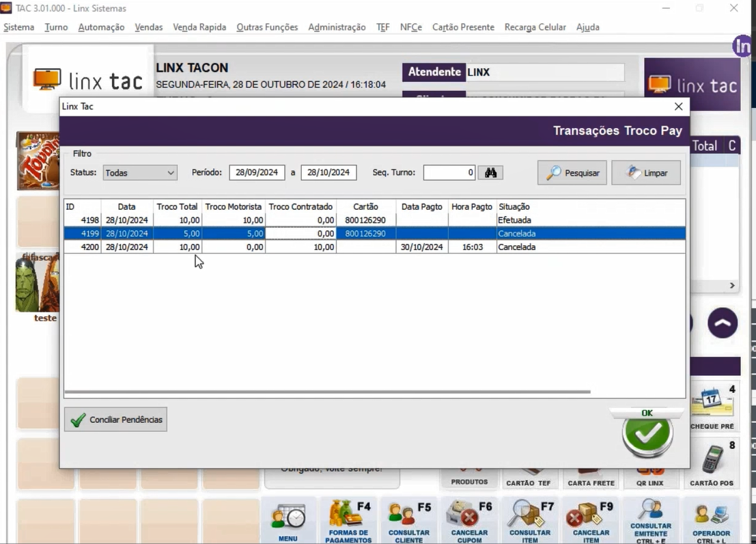Open the Cartão Presente menu
The image size is (756, 544).
pyautogui.click(x=463, y=27)
